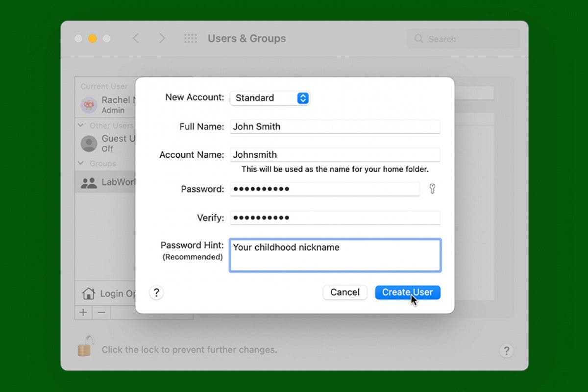Click the dialog help question mark
Viewport: 588px width, 392px height.
coord(156,293)
